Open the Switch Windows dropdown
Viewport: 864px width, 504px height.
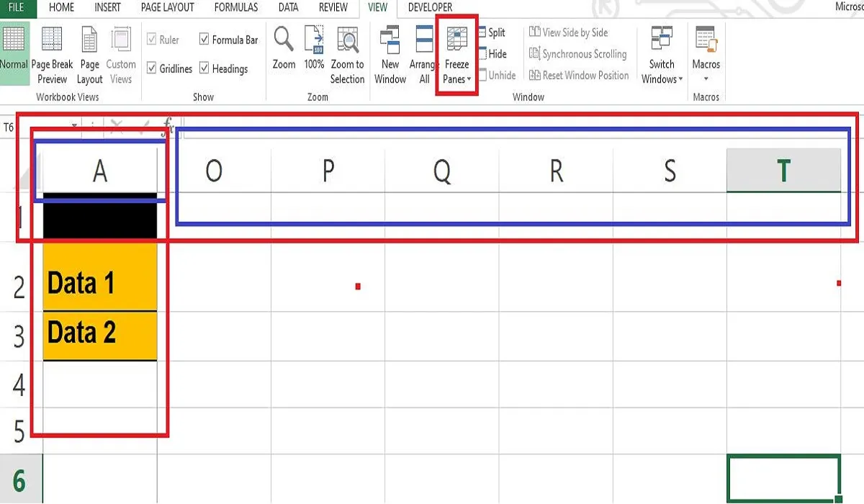click(662, 56)
